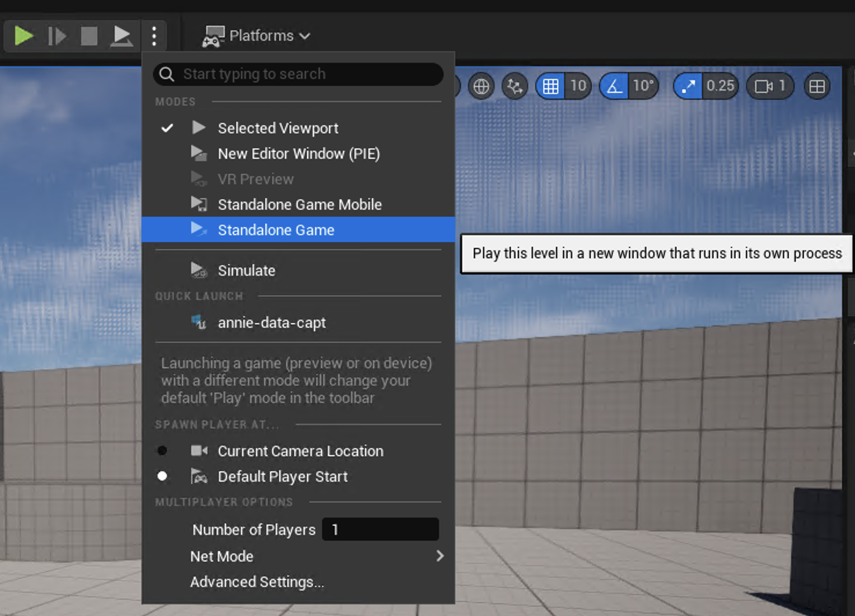This screenshot has width=855, height=616.
Task: Launch the annie-data-capt quick launch target
Action: [271, 322]
